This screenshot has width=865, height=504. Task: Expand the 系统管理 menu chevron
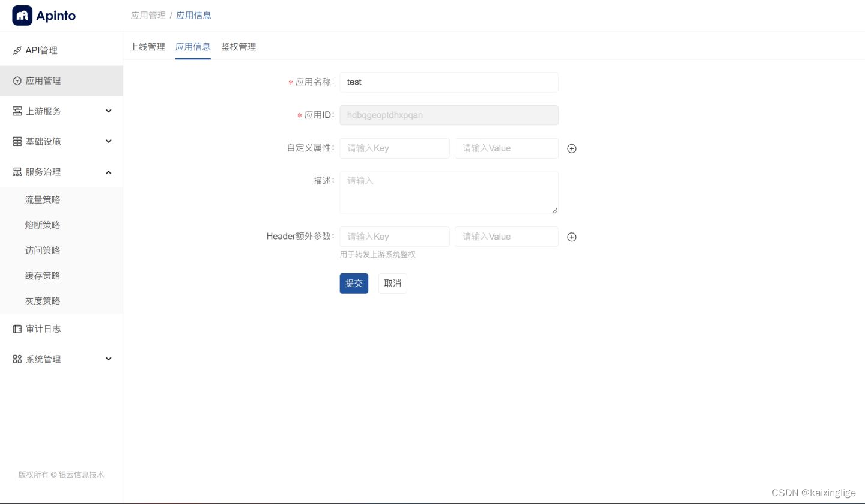pyautogui.click(x=109, y=359)
